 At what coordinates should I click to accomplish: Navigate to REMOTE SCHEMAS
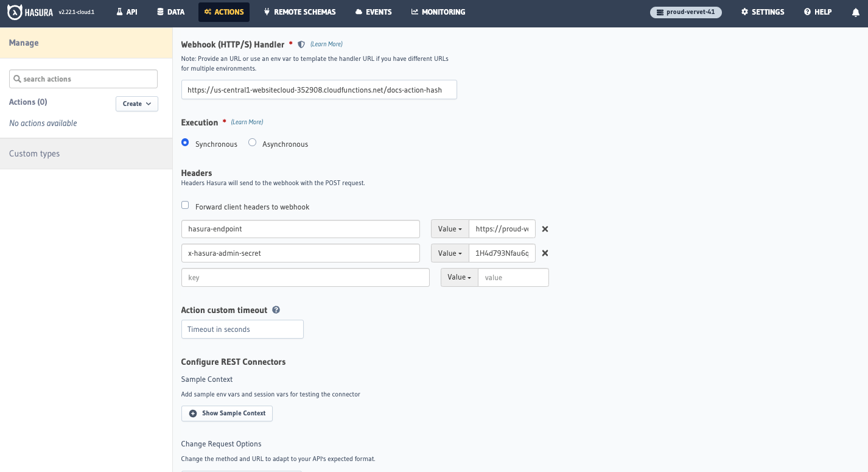[x=299, y=12]
